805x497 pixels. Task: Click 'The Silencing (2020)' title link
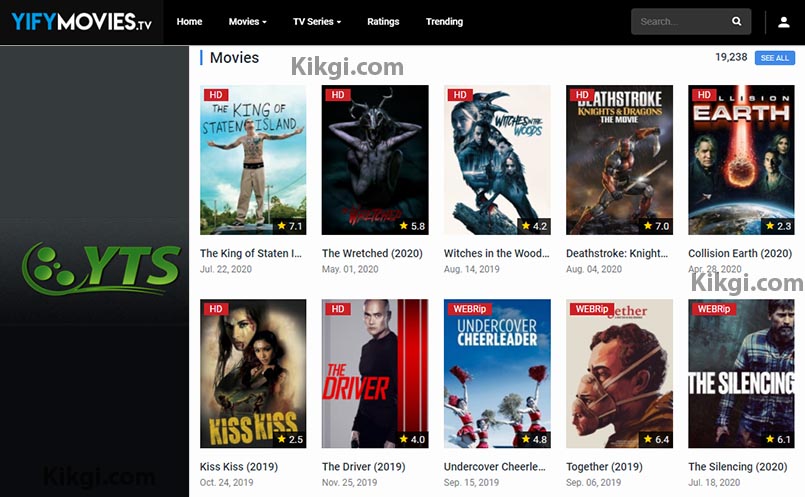coord(738,467)
